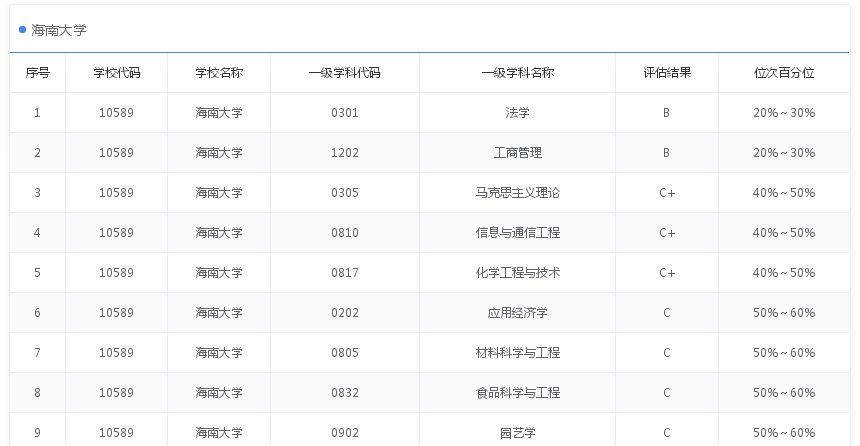This screenshot has height=446, width=860.
Task: Click 40%~50% in the 马克思主义理论 row
Action: coord(784,193)
